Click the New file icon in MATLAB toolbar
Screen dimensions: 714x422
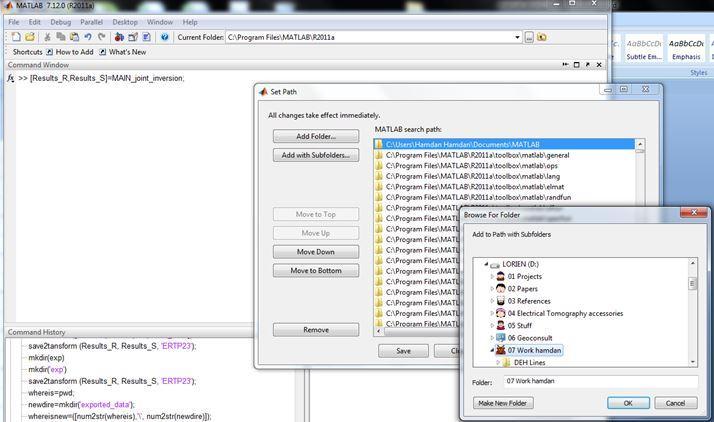coord(16,37)
